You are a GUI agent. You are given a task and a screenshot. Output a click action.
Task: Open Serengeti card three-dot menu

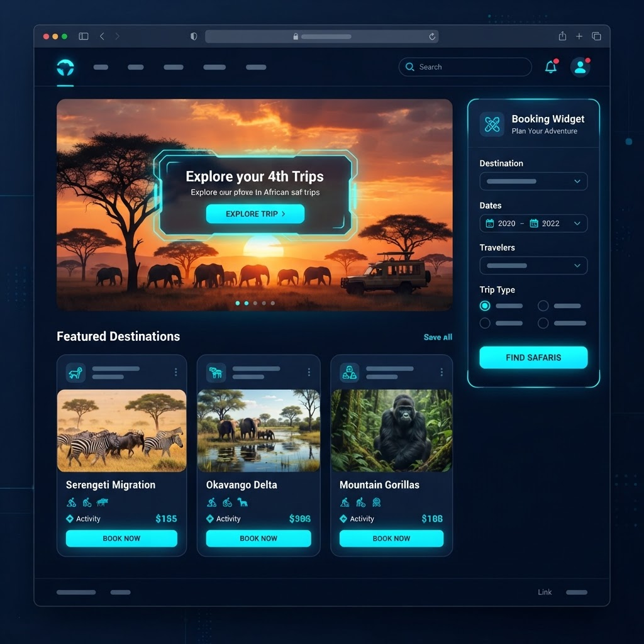pos(176,372)
